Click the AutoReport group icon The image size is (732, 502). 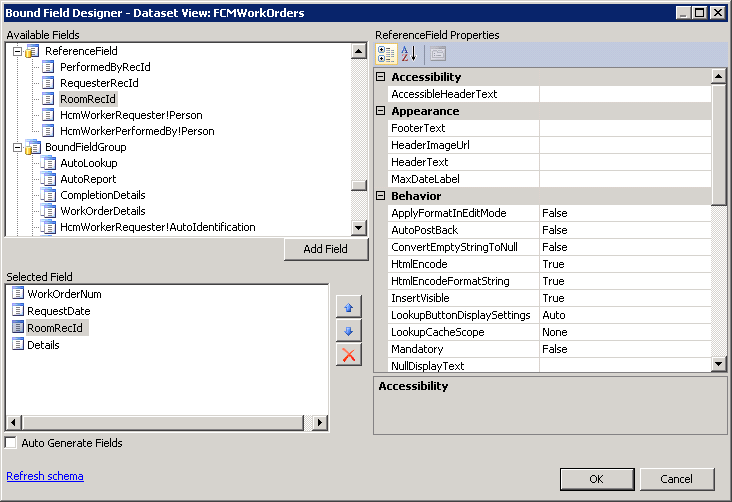pyautogui.click(x=48, y=179)
